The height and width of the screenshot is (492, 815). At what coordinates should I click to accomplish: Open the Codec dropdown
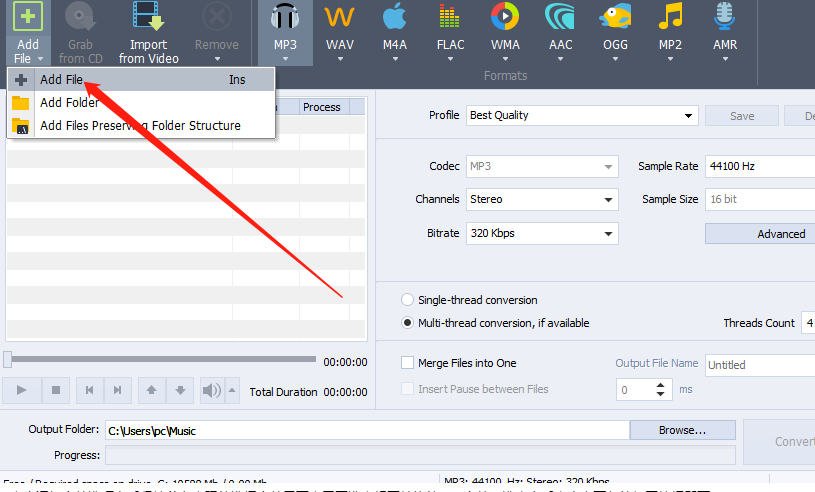tap(542, 166)
